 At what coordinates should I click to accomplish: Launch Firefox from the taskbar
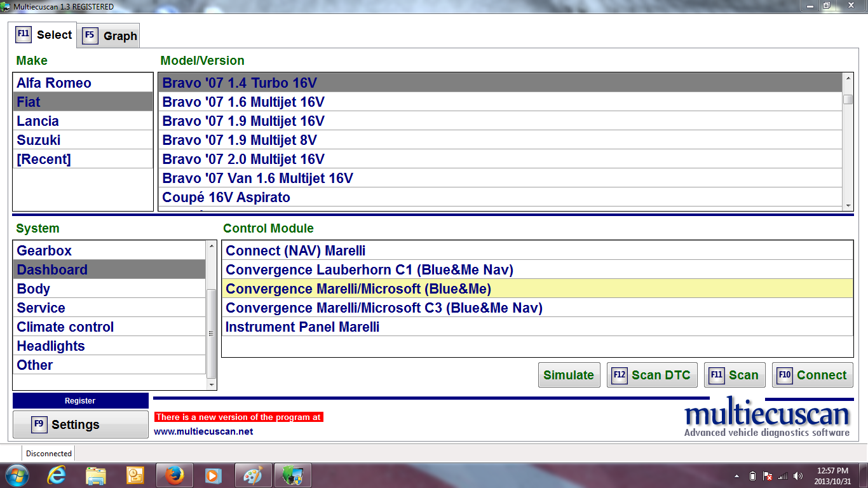pos(174,475)
